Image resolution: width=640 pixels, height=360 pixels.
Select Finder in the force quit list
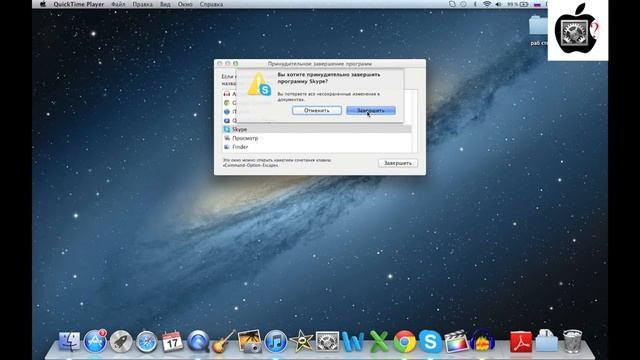pos(317,147)
